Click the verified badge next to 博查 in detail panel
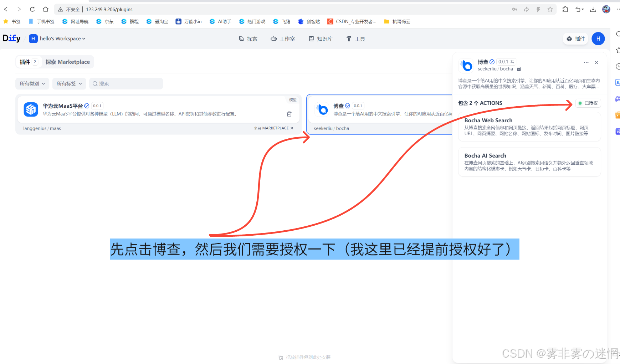Viewport: 620px width, 364px height. coord(492,62)
